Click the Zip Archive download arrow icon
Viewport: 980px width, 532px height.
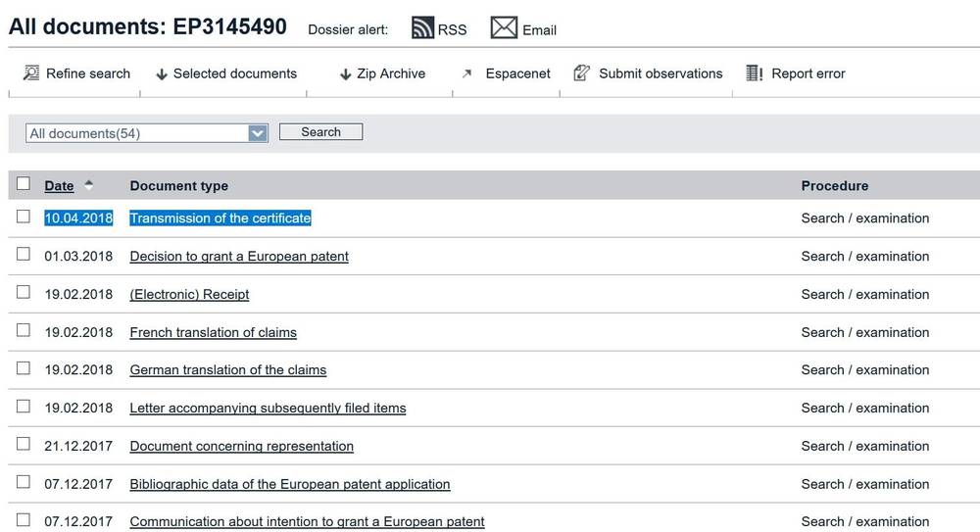pyautogui.click(x=345, y=74)
